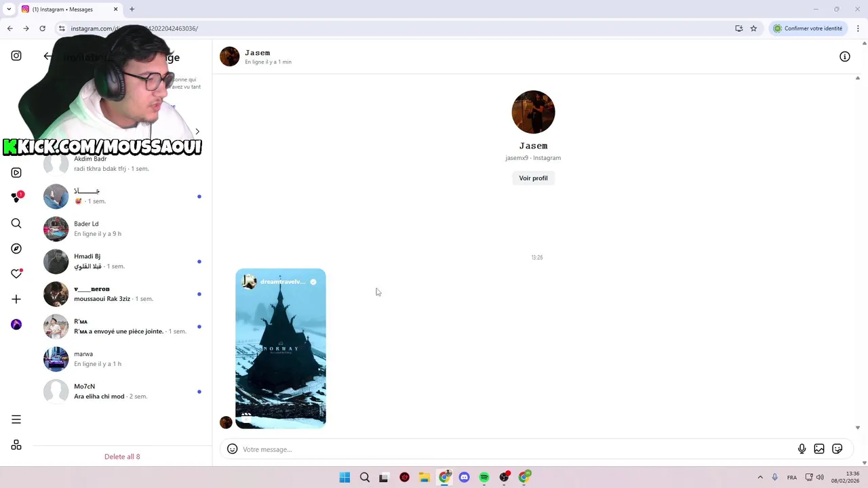
Task: Click FRA language indicator in tray
Action: [792, 477]
